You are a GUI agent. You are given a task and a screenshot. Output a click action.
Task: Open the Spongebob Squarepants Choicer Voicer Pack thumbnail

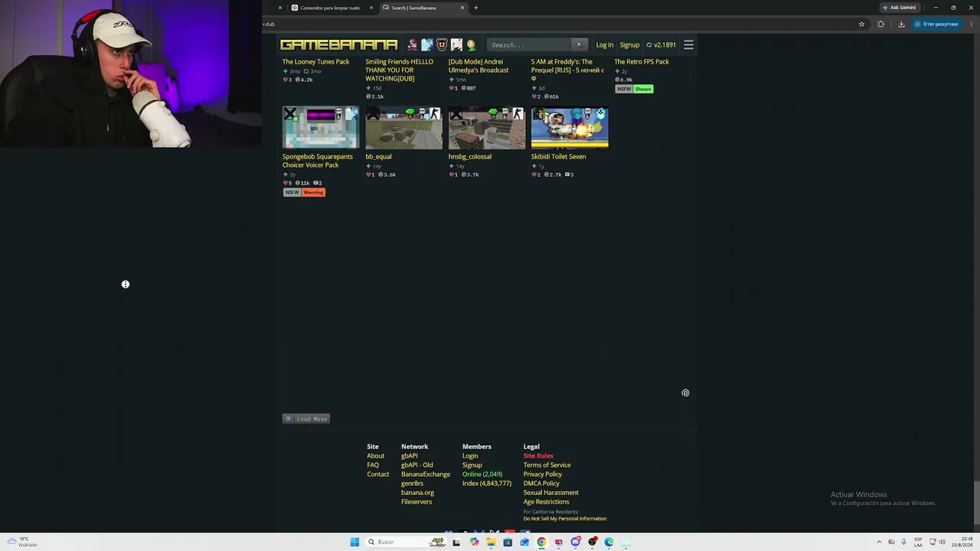point(321,128)
